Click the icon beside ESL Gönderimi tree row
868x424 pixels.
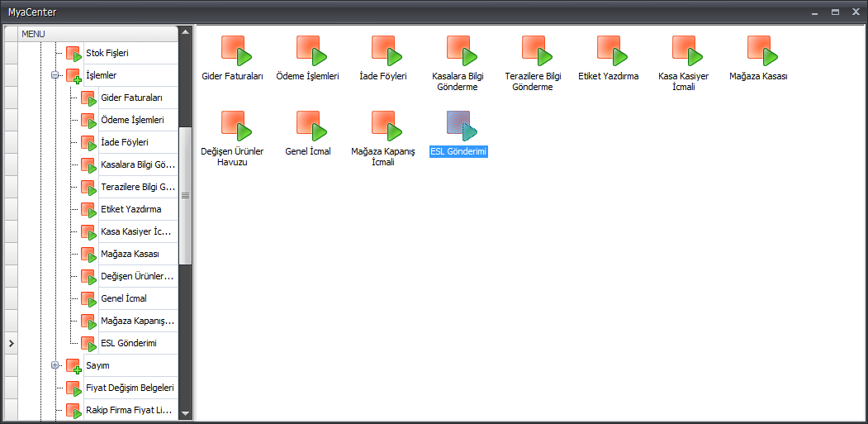click(x=88, y=344)
